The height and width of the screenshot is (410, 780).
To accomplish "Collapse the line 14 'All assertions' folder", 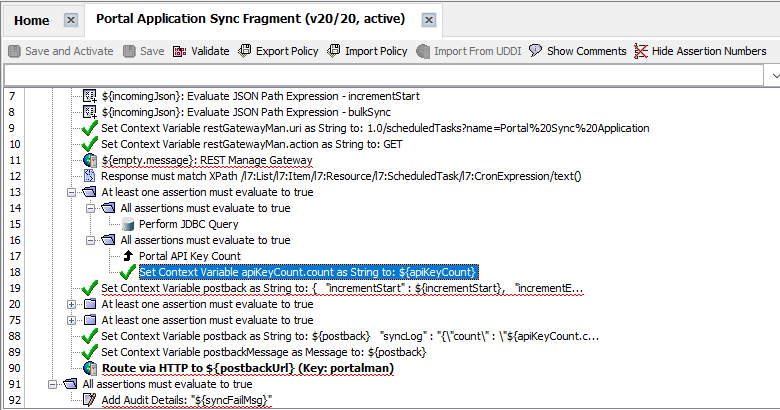I will pos(90,208).
